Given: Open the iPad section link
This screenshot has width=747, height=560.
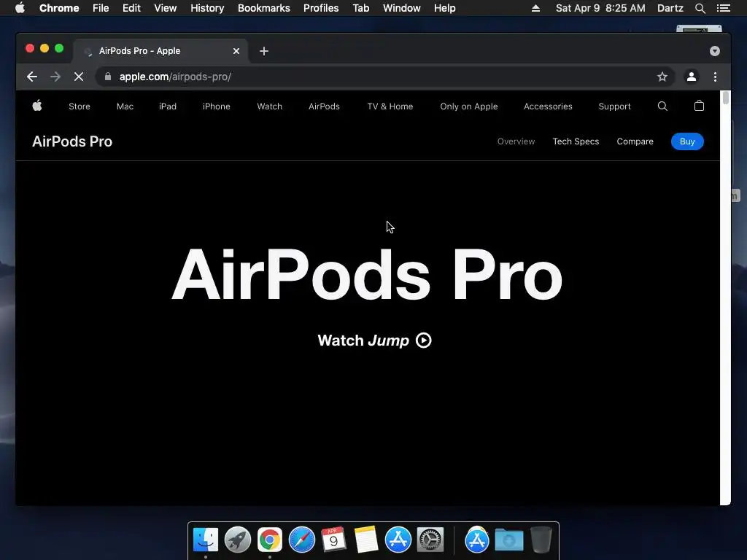Looking at the screenshot, I should point(168,106).
